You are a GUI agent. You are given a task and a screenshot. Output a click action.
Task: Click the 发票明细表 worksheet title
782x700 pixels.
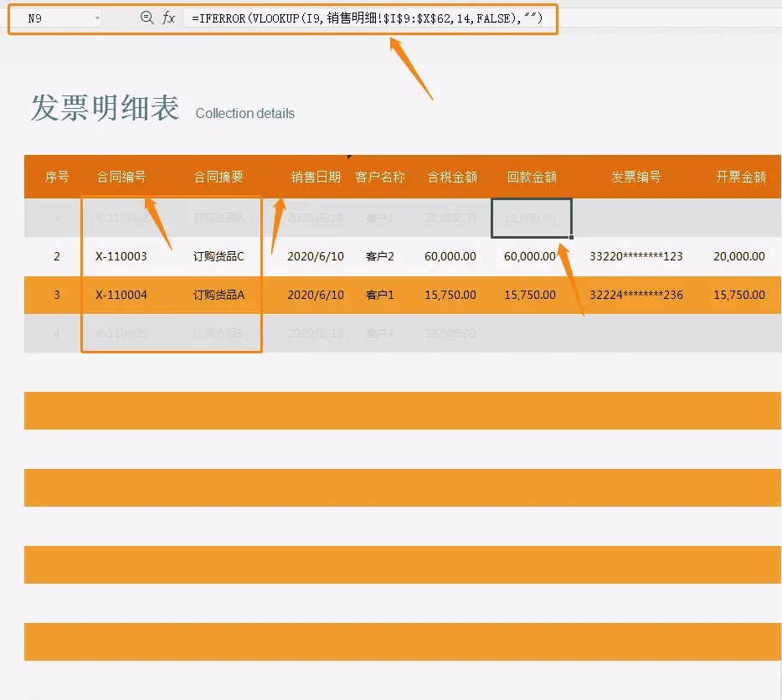tap(103, 108)
